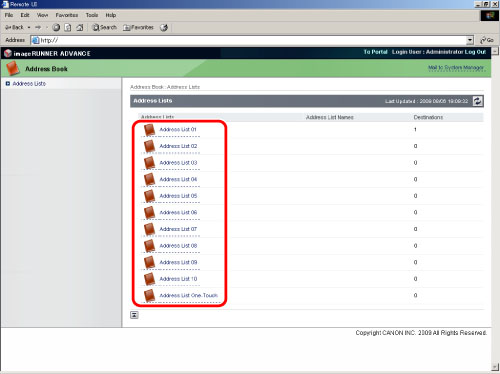Open the Back button history dropdown
The width and height of the screenshot is (500, 374).
click(x=29, y=27)
